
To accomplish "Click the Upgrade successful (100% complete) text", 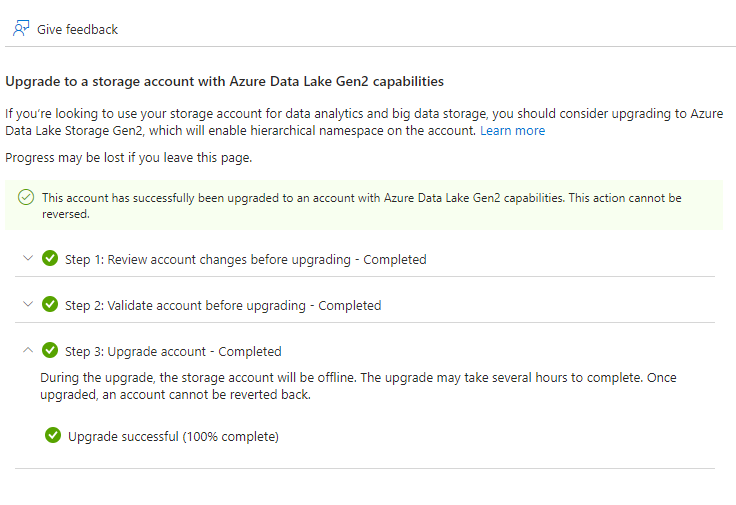I will pyautogui.click(x=173, y=437).
